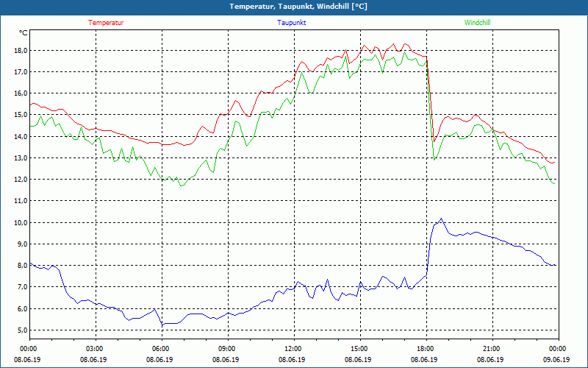
Task: Click the green Windchill legend label
Action: (477, 23)
